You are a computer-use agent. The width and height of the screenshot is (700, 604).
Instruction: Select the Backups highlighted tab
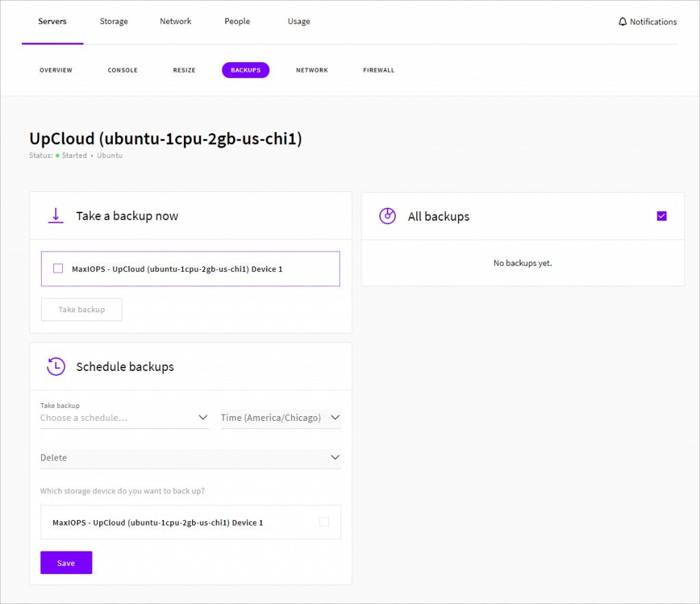point(245,70)
